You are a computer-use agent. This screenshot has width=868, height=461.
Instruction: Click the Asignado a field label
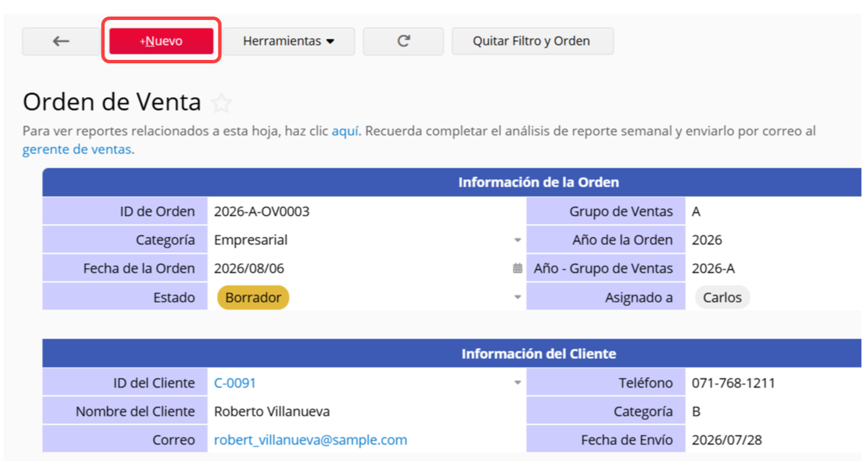point(639,297)
